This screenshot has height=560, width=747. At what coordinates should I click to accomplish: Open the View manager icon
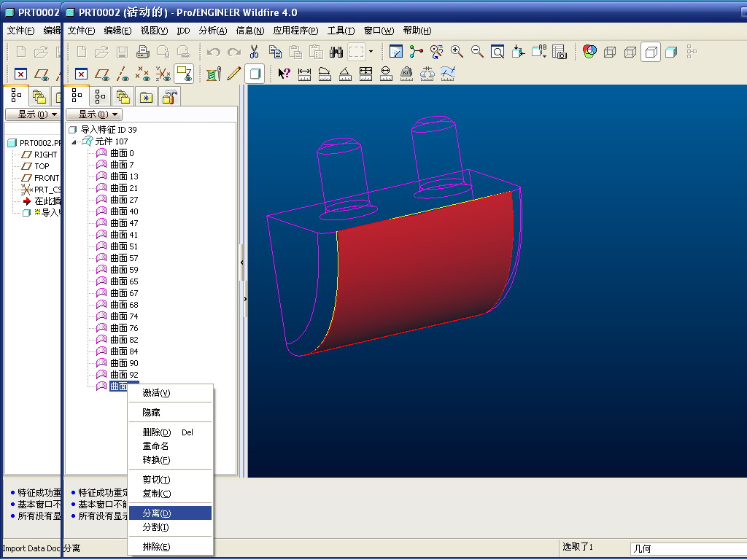click(x=560, y=52)
